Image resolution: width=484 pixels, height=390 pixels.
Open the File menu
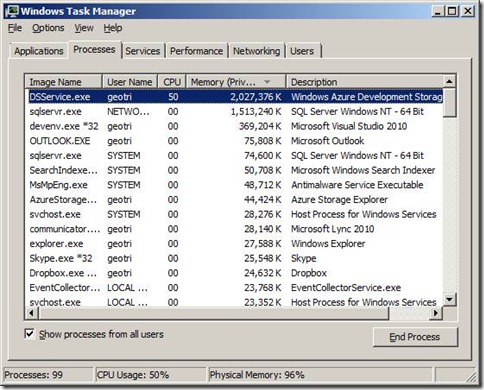click(x=15, y=28)
